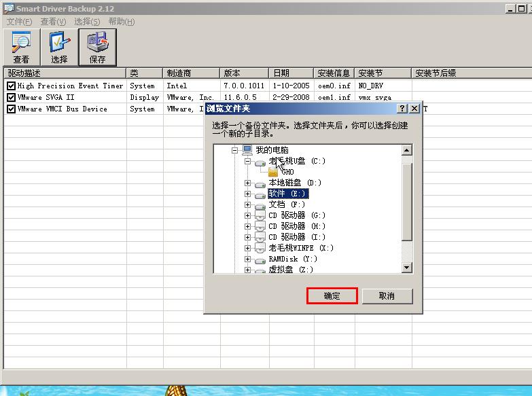Uncheck High Precision Event Timer driver
The image size is (532, 396).
point(11,86)
